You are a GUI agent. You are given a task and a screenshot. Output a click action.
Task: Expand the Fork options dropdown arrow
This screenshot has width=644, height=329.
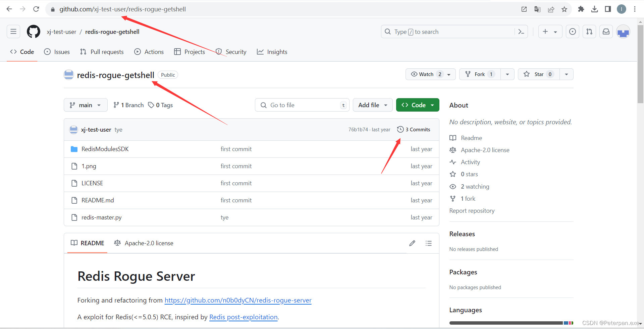click(507, 74)
